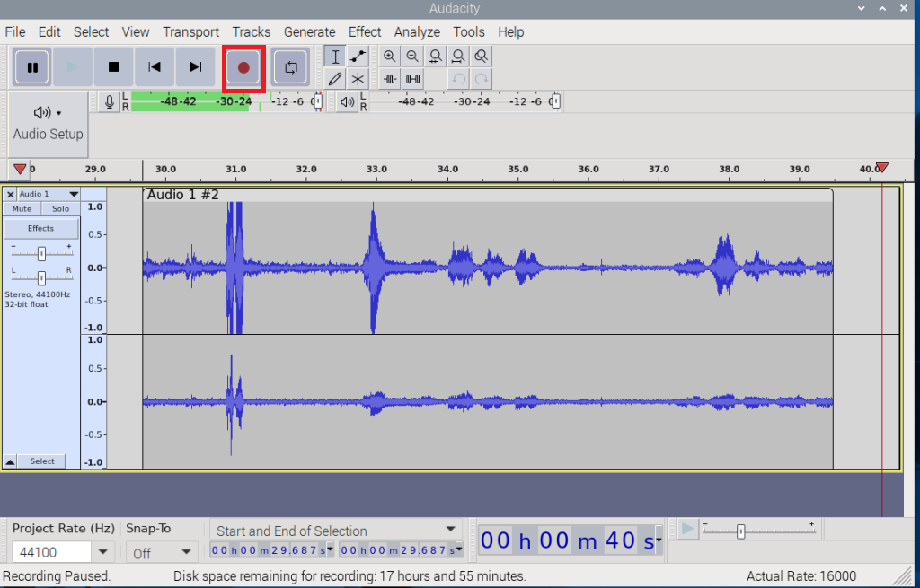920x588 pixels.
Task: Collapse the Audio 1 track with the arrow
Action: (x=10, y=462)
